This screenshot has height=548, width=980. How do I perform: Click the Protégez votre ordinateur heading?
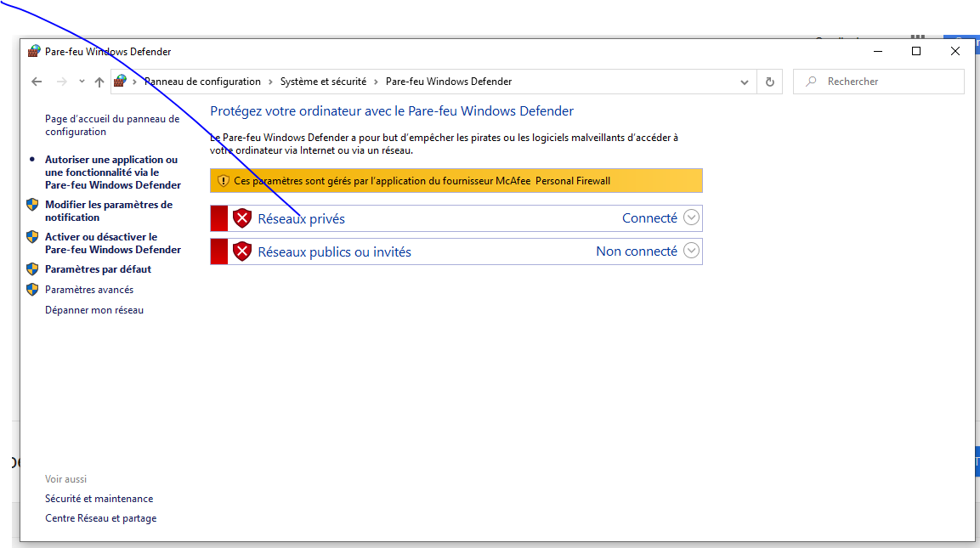(392, 111)
